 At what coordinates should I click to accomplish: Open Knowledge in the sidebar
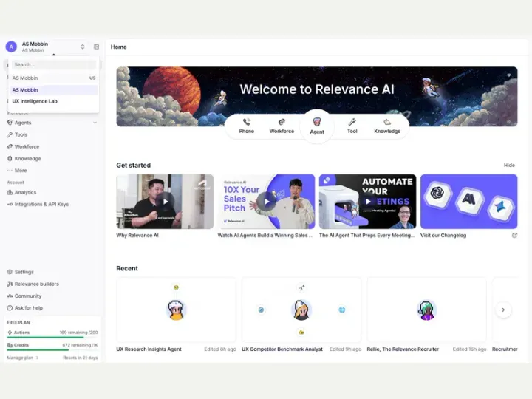click(x=27, y=158)
